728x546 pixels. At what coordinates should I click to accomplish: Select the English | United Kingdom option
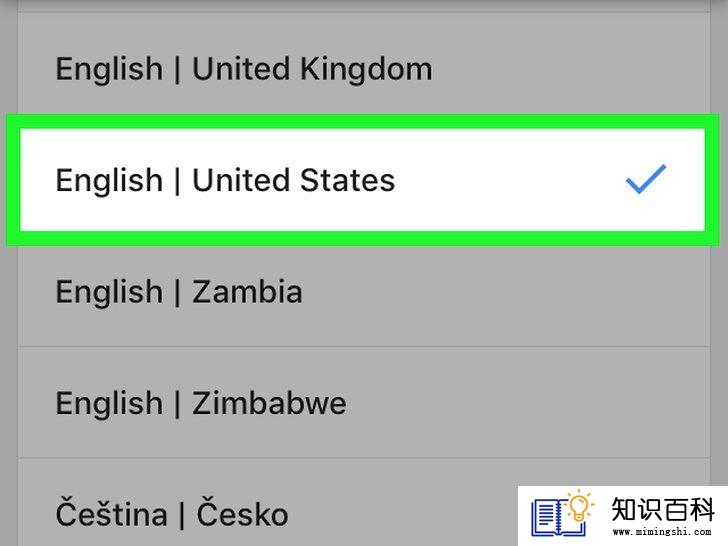pos(364,68)
